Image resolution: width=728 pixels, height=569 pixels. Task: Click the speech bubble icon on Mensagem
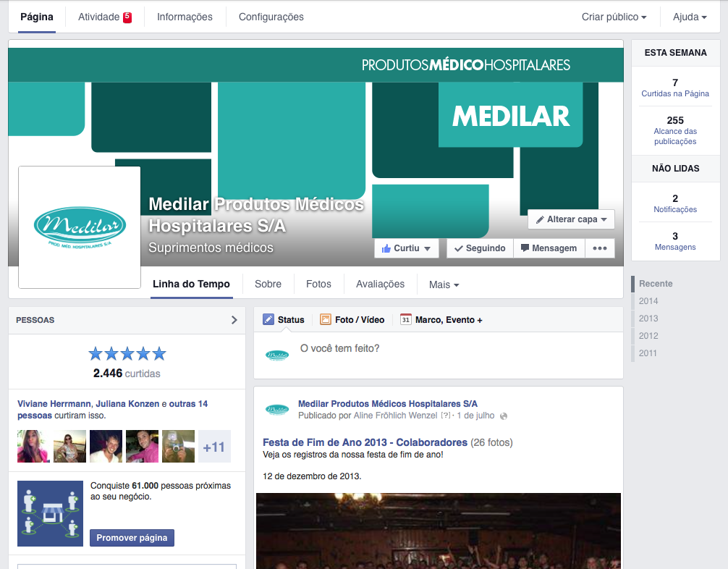point(525,248)
